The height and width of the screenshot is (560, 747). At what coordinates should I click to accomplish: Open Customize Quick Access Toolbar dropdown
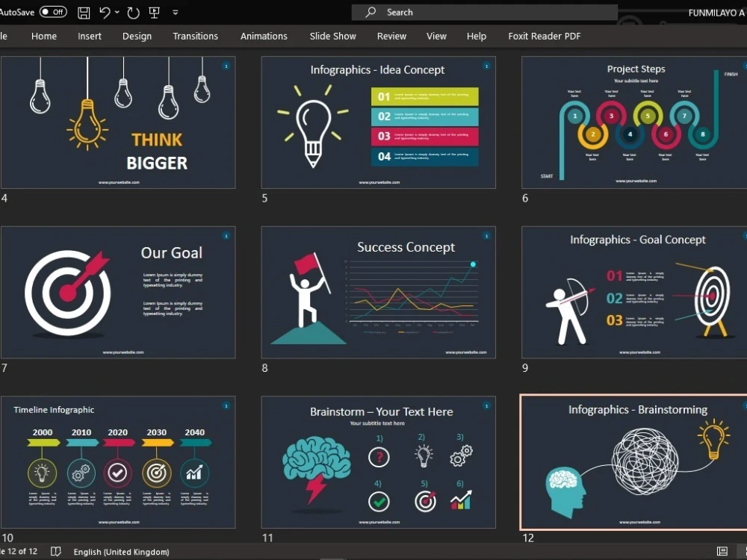176,13
